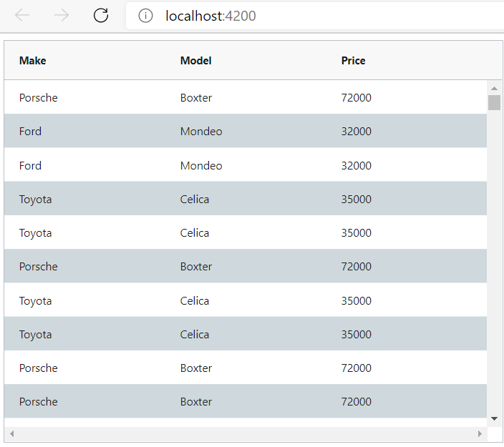This screenshot has width=504, height=447.
Task: Click the vertical scrollbar down arrow
Action: tap(495, 418)
